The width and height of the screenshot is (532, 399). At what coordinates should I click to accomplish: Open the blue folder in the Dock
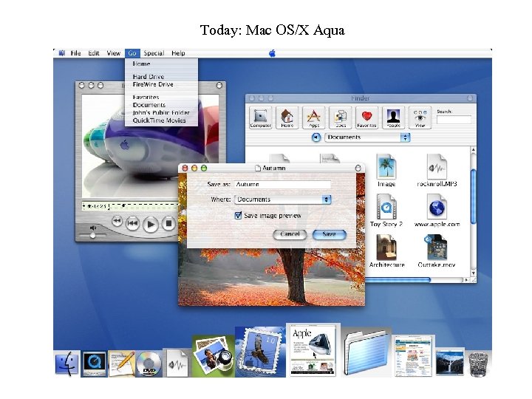tap(366, 353)
